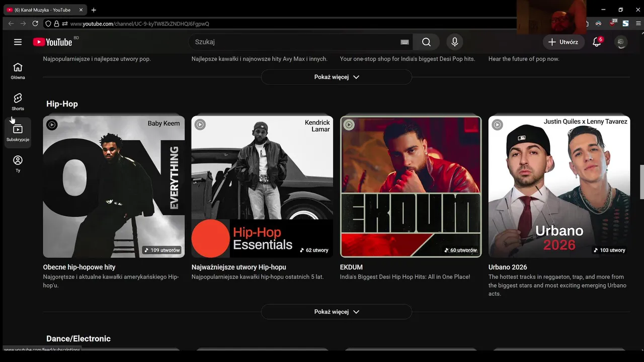Start voice search with microphone
Screen dimensions: 644x362
(455, 42)
